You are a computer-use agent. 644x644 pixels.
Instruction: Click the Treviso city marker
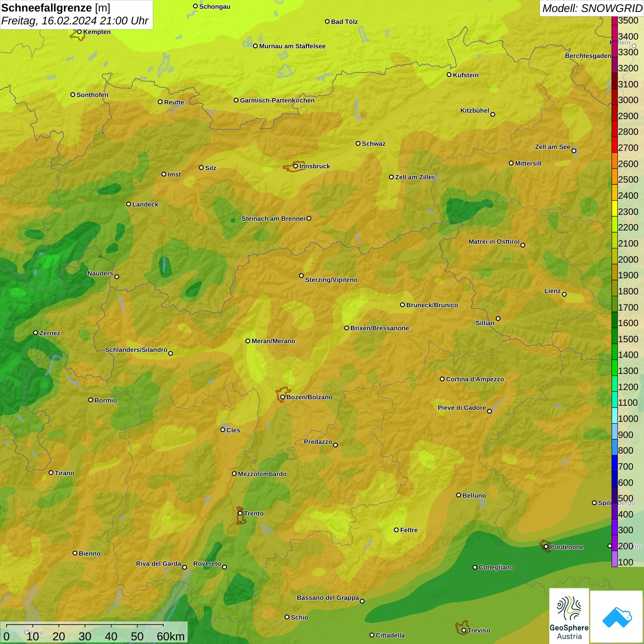pos(464,630)
